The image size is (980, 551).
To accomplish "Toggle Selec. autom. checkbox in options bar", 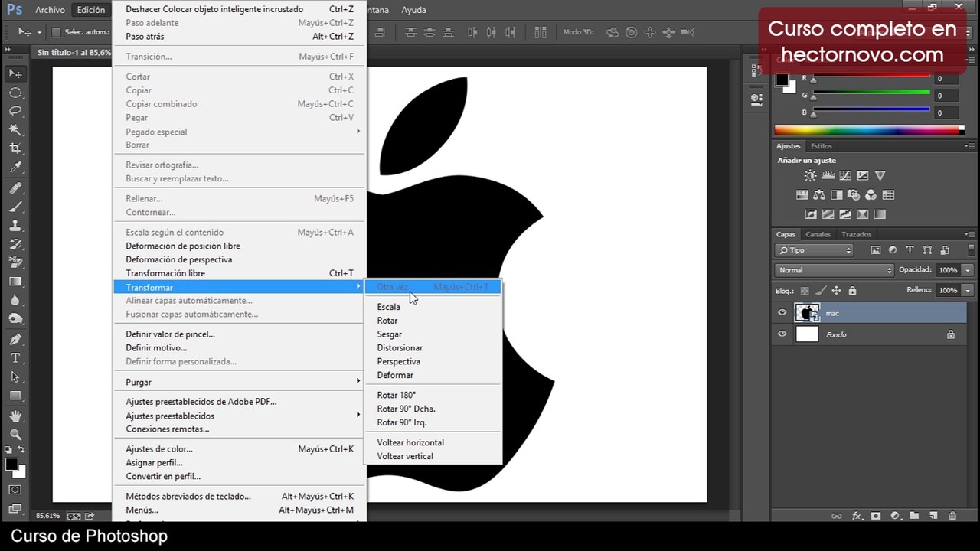I will click(x=56, y=32).
